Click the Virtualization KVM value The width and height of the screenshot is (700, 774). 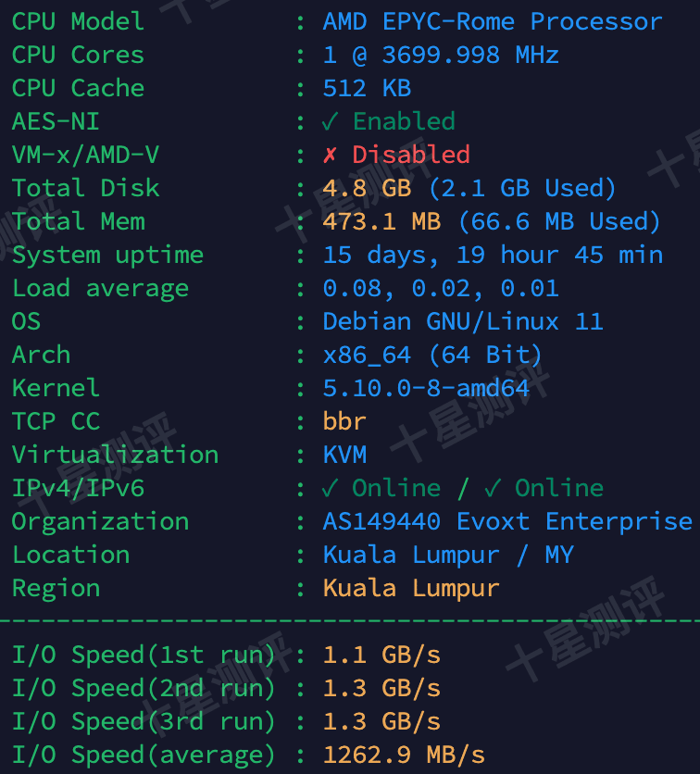344,455
